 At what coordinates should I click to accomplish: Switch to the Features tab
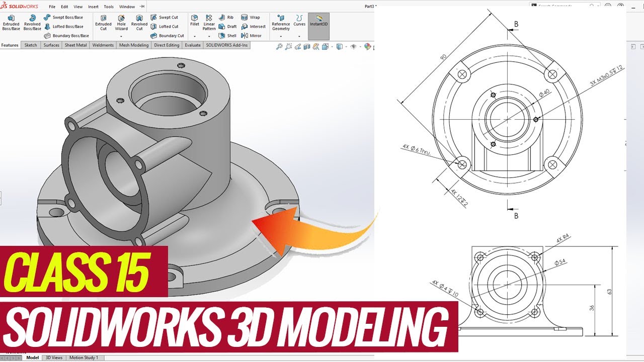click(10, 45)
